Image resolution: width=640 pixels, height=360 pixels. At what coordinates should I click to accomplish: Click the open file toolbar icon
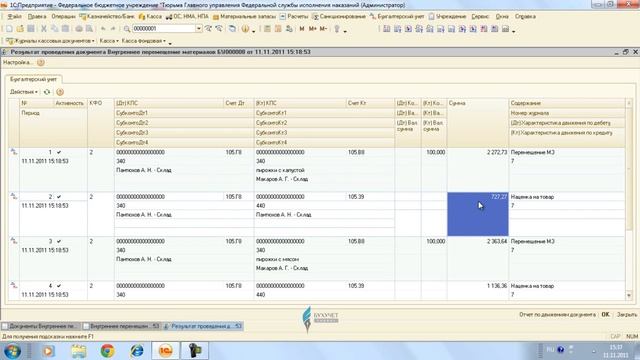[20, 29]
